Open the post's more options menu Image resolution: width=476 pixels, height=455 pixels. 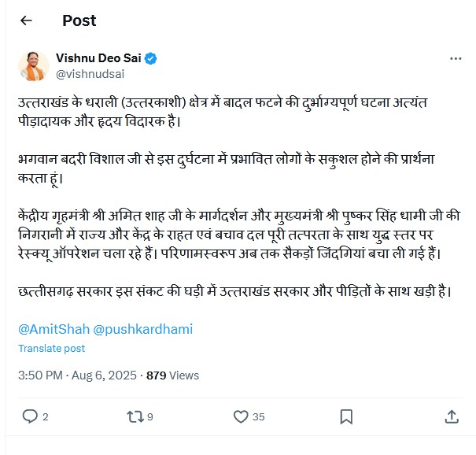(x=456, y=59)
